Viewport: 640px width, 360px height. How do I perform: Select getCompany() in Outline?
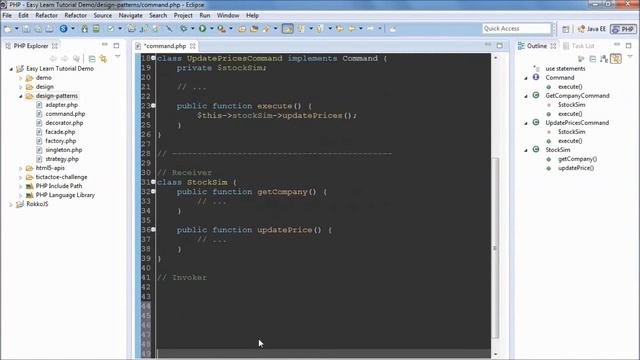(577, 159)
